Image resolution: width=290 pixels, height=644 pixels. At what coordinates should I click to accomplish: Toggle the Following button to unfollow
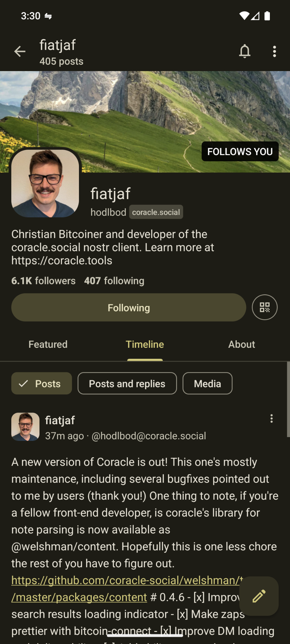(129, 308)
